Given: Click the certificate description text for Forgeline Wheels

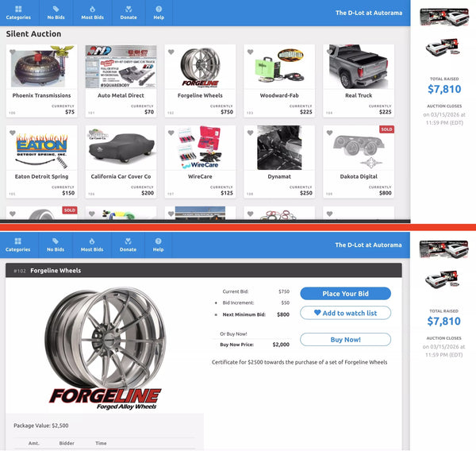Looking at the screenshot, I should coord(299,362).
